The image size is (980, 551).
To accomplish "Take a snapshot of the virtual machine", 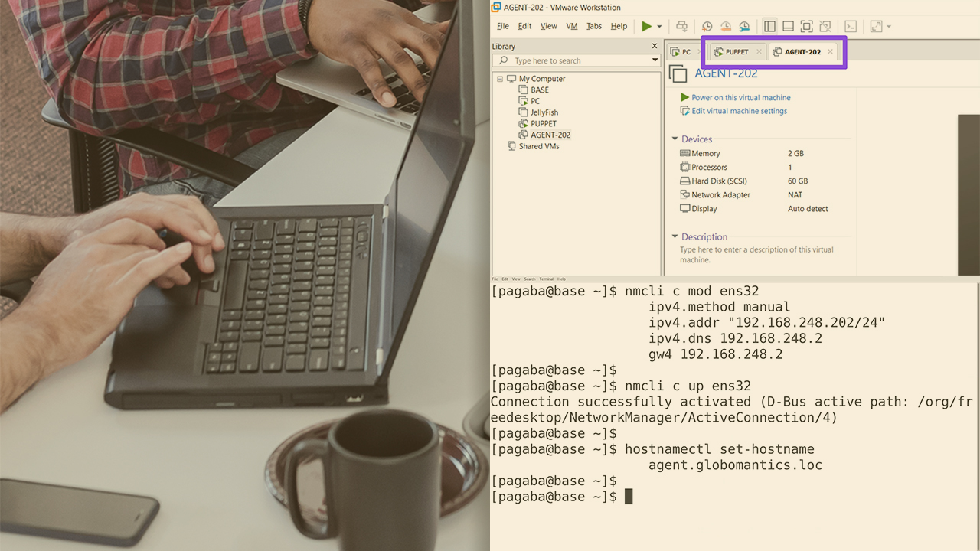I will (708, 25).
